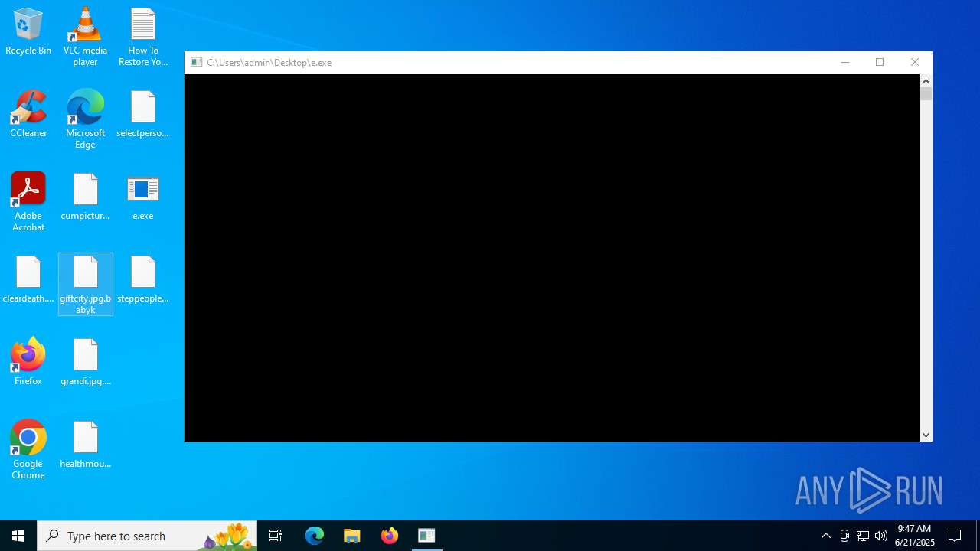Open the Recycle Bin desktop icon
Screen dimensions: 980x551
tap(28, 32)
